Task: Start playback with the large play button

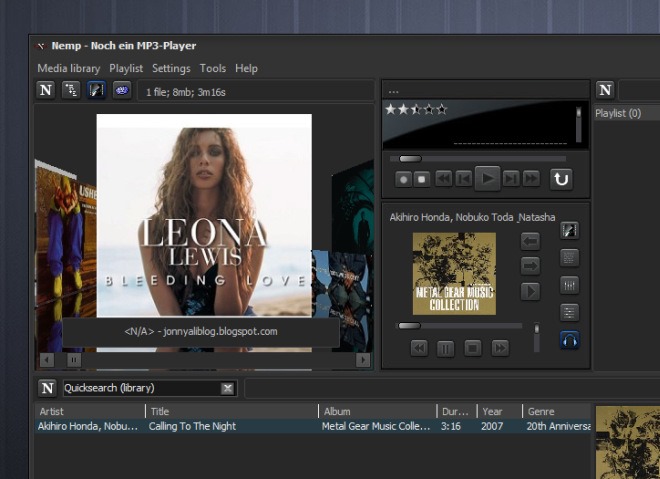Action: (x=487, y=178)
